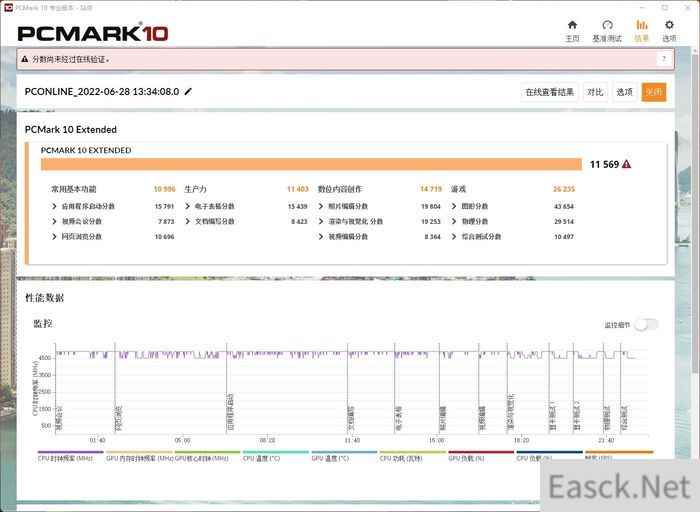Click the orange PCMark 10 Extended score bar
The image size is (700, 512).
point(311,164)
